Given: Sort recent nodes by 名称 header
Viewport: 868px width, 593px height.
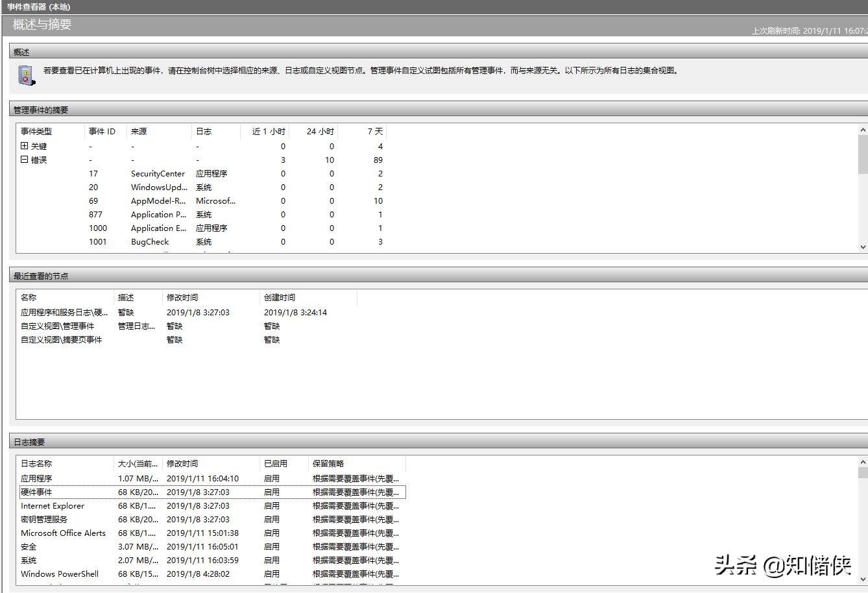Looking at the screenshot, I should 66,297.
